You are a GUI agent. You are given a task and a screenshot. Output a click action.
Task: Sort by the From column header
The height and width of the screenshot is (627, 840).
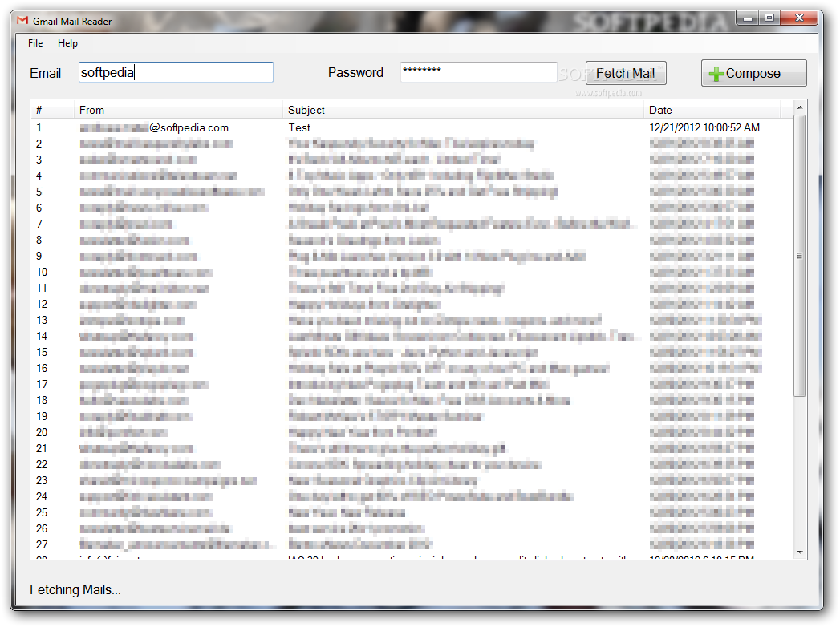pyautogui.click(x=178, y=111)
